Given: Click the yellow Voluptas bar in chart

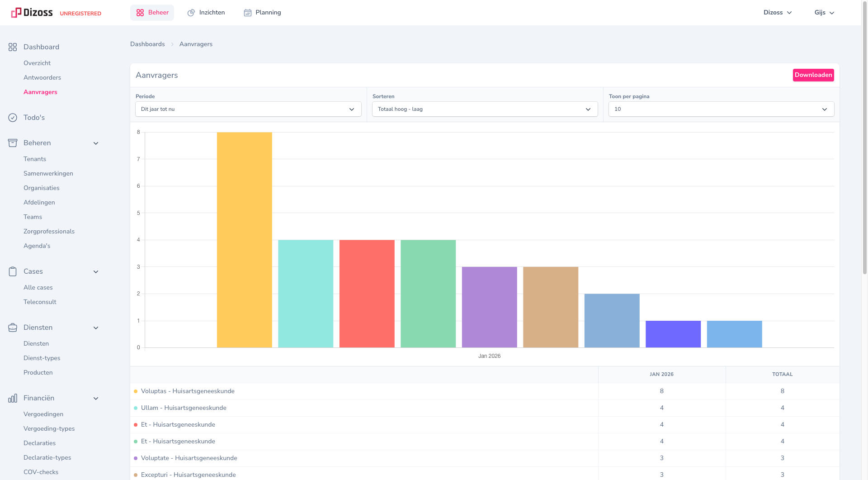Looking at the screenshot, I should (x=244, y=240).
